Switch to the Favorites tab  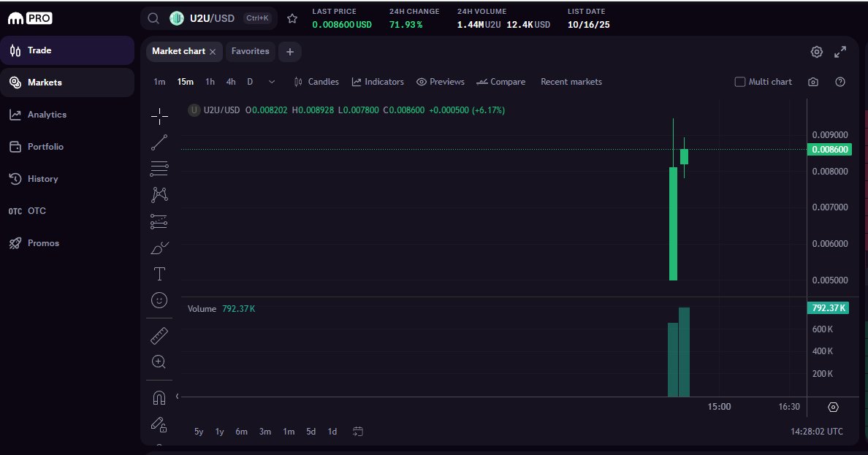point(250,51)
